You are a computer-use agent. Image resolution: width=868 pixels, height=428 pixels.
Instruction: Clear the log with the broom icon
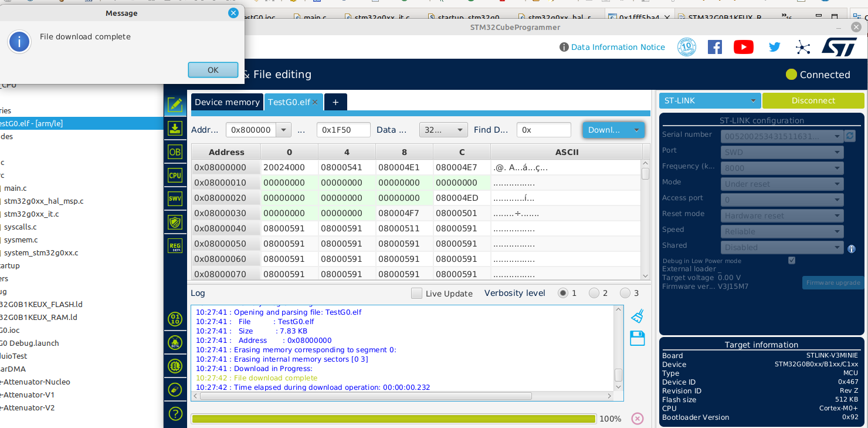638,316
